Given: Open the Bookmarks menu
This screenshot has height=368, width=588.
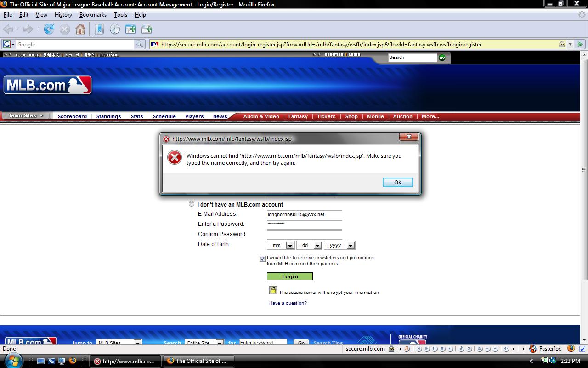Looking at the screenshot, I should point(93,15).
